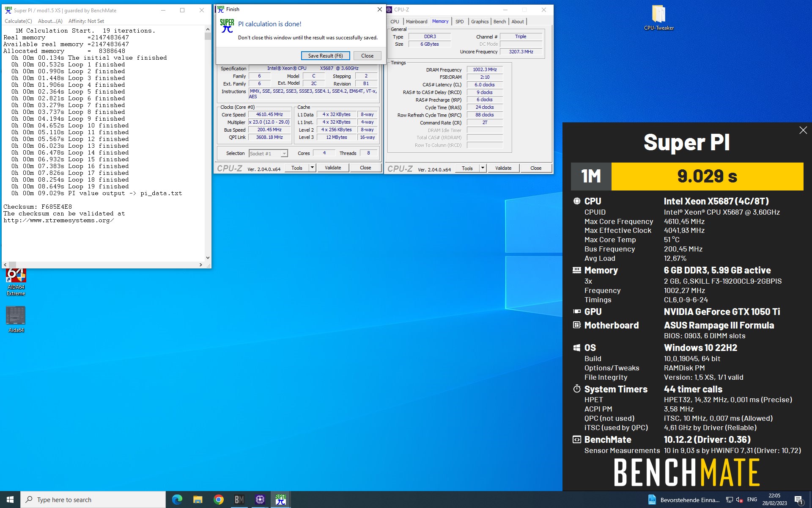Click the CPU chip icon in BenchMate panel

pos(577,201)
